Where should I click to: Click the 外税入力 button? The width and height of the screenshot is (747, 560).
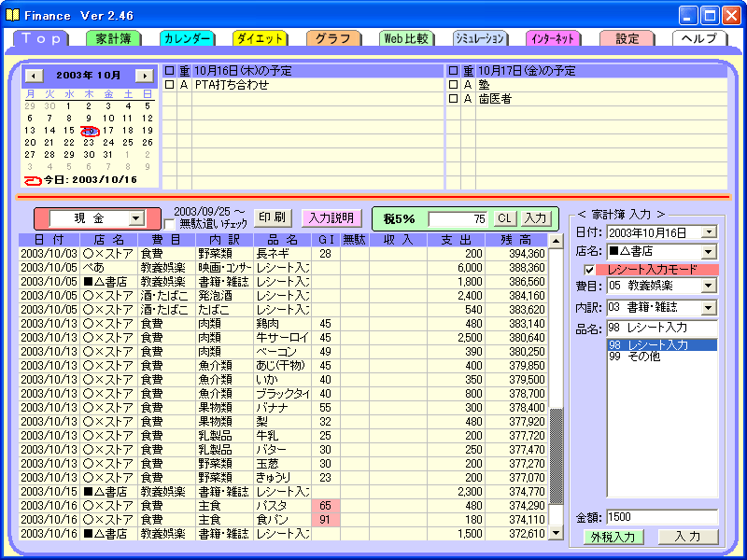click(x=613, y=538)
